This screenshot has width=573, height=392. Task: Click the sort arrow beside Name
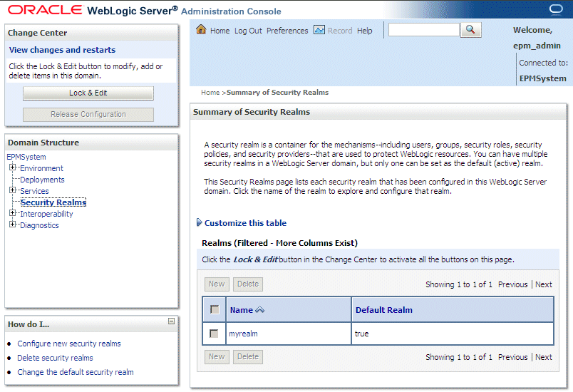[260, 310]
